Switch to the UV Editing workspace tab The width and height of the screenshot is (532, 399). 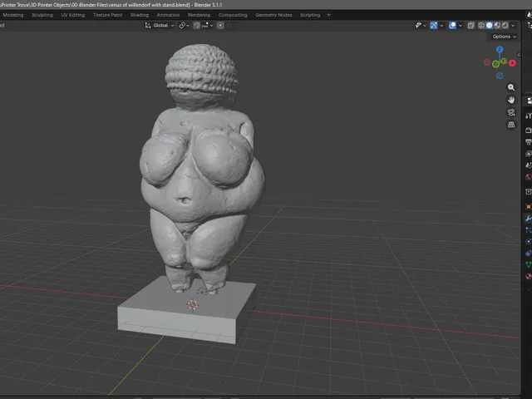tap(73, 15)
